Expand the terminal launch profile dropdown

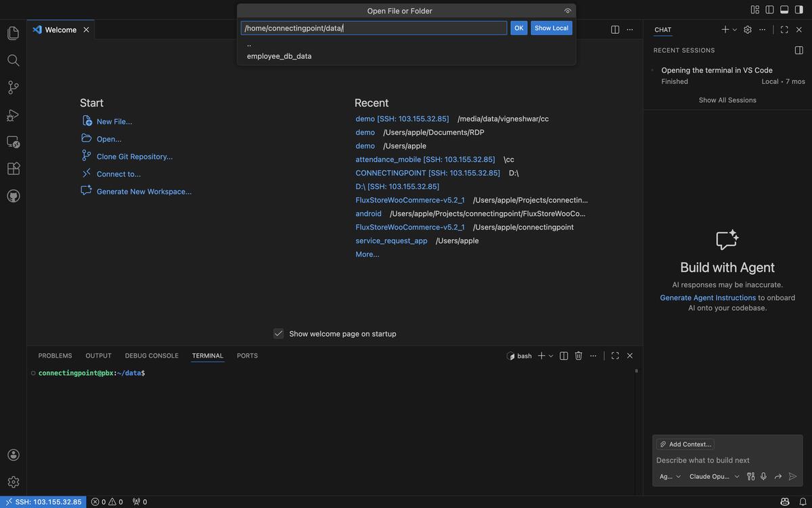(551, 356)
